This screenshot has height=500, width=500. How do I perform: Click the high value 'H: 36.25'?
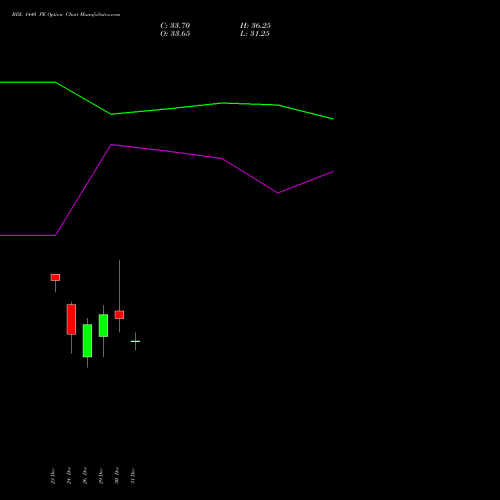coord(255,25)
